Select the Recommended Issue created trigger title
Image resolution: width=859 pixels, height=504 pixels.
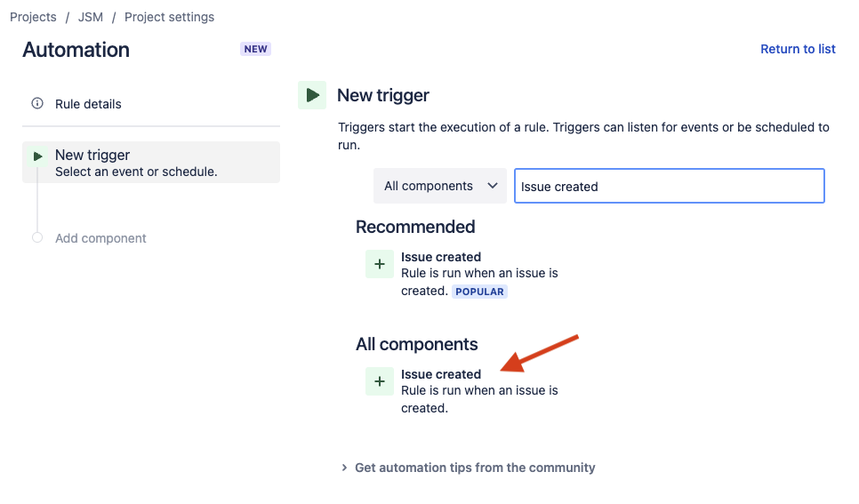(x=441, y=257)
